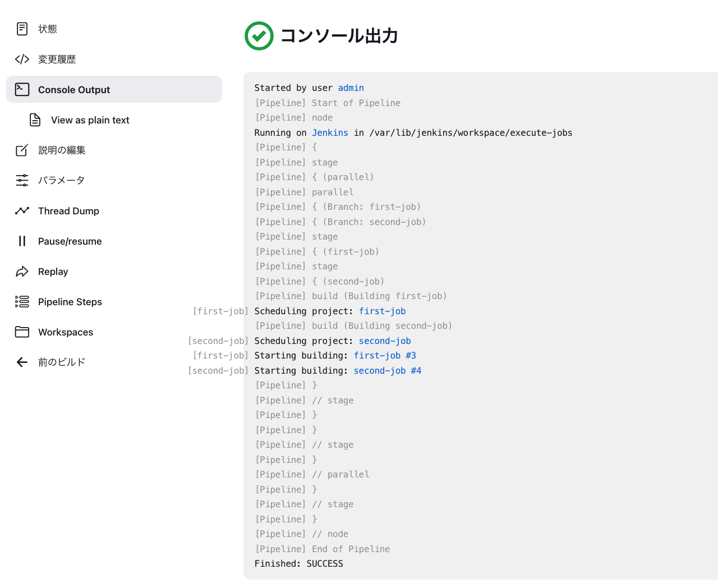
Task: Click the Replay arrow icon
Action: point(21,271)
